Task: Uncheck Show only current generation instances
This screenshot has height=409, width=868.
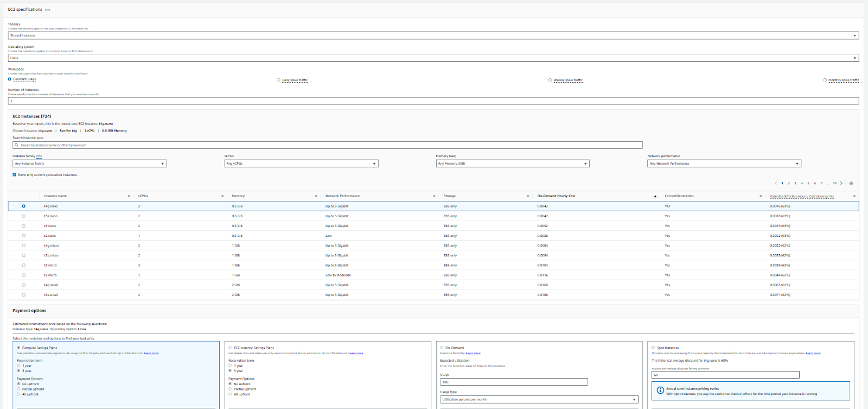Action: [14, 175]
